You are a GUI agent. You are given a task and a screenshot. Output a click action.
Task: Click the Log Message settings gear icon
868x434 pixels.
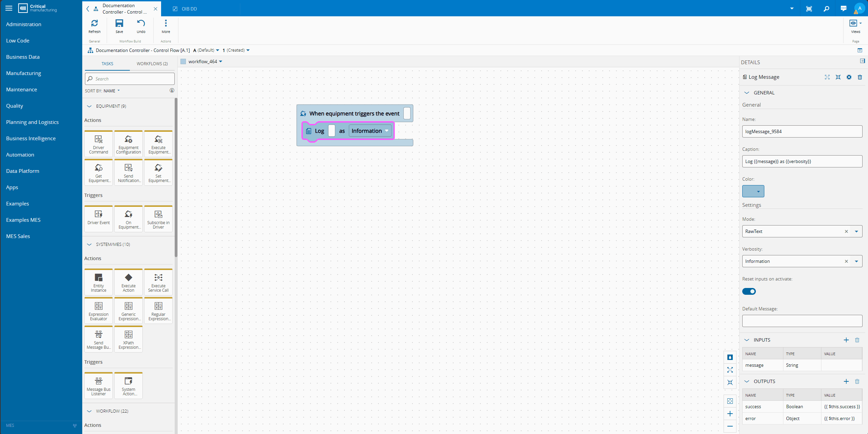click(849, 77)
